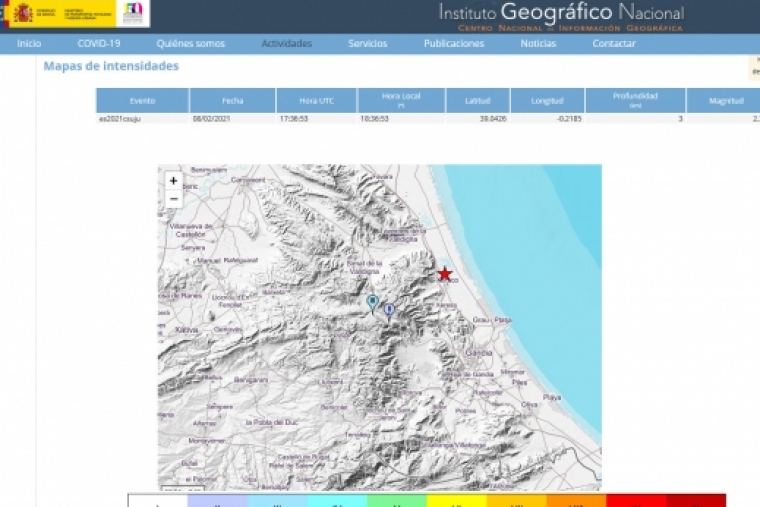This screenshot has width=760, height=507.
Task: Open the Inicio menu
Action: [29, 44]
